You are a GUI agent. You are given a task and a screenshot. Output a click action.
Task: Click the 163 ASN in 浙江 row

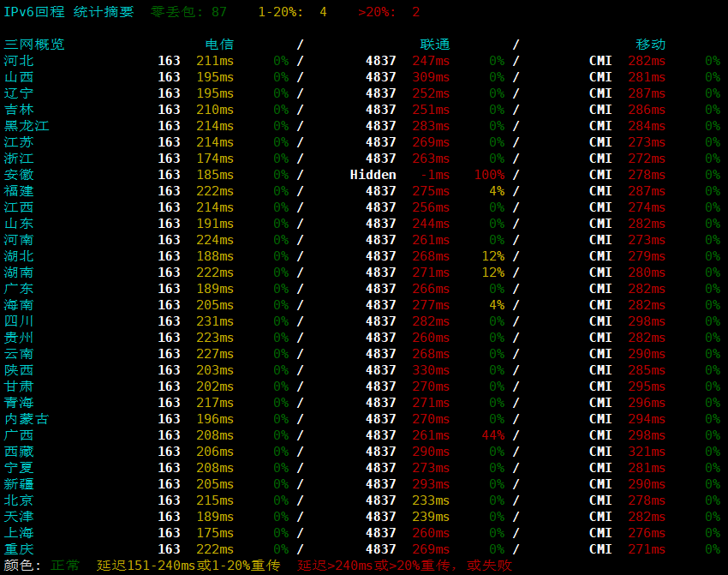point(169,159)
